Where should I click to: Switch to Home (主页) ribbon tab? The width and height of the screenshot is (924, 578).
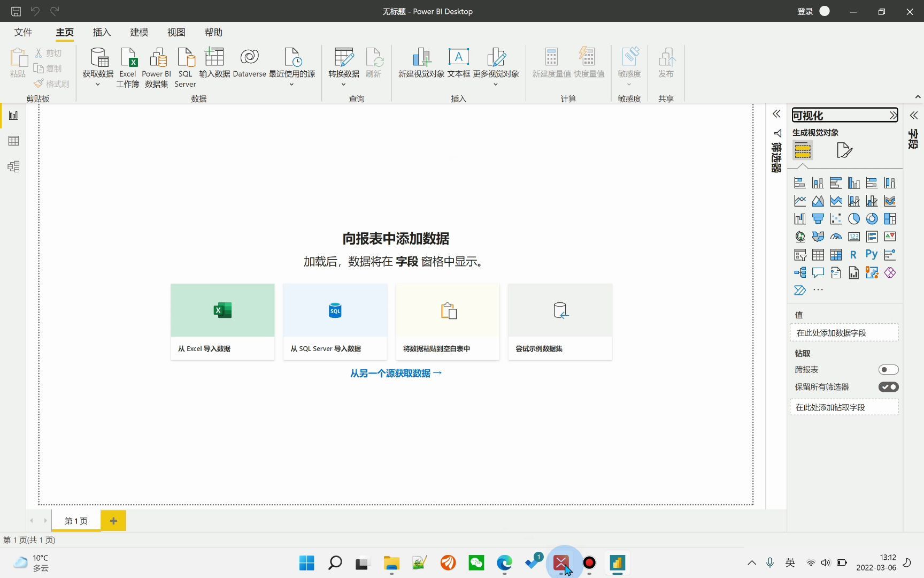(x=65, y=32)
